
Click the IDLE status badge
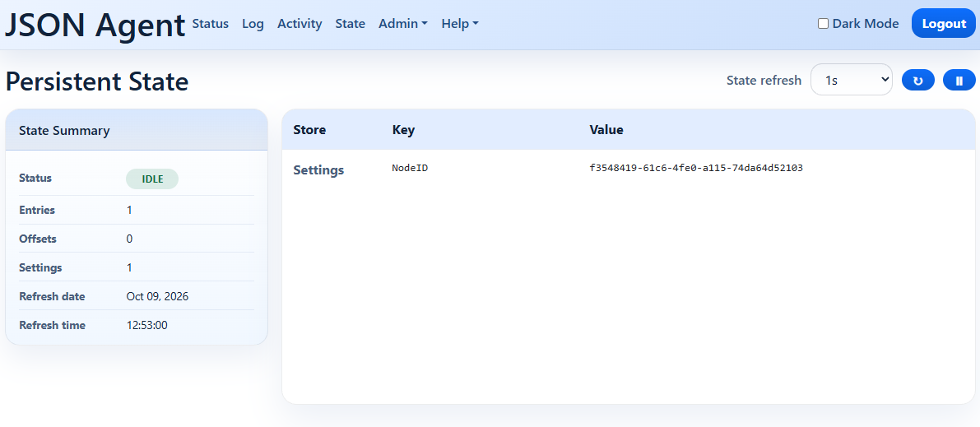click(152, 179)
